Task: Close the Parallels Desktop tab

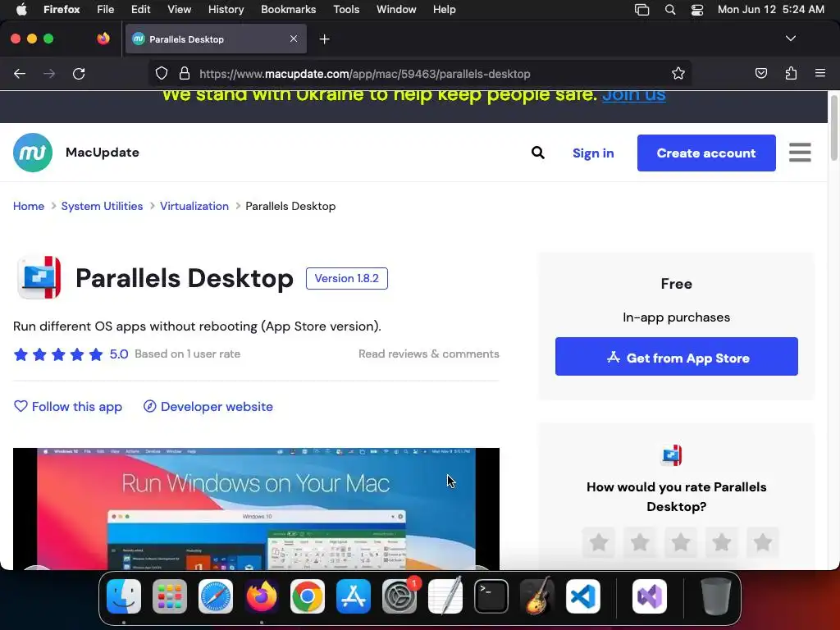Action: (x=294, y=39)
